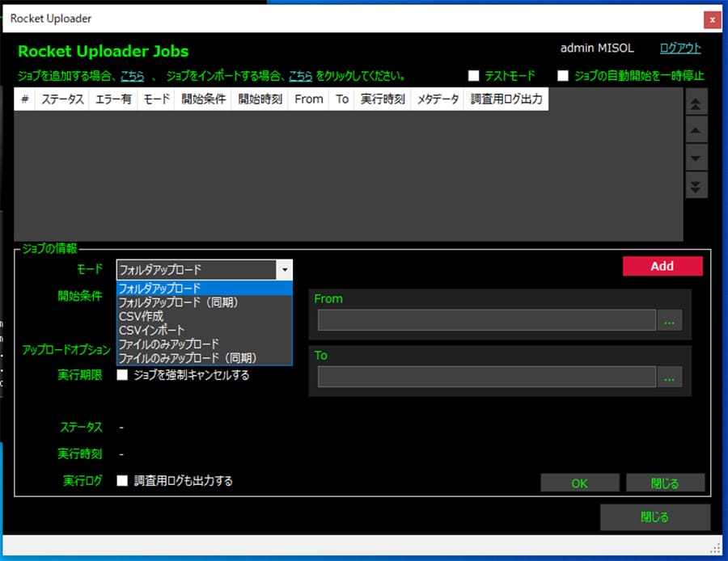Click the move-up single arrow button
The image size is (728, 561).
coord(696,130)
